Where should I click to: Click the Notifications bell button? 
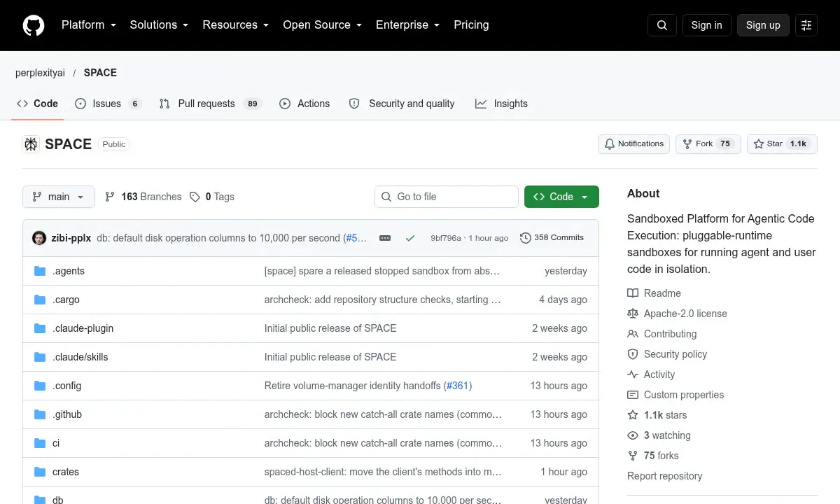pyautogui.click(x=633, y=144)
